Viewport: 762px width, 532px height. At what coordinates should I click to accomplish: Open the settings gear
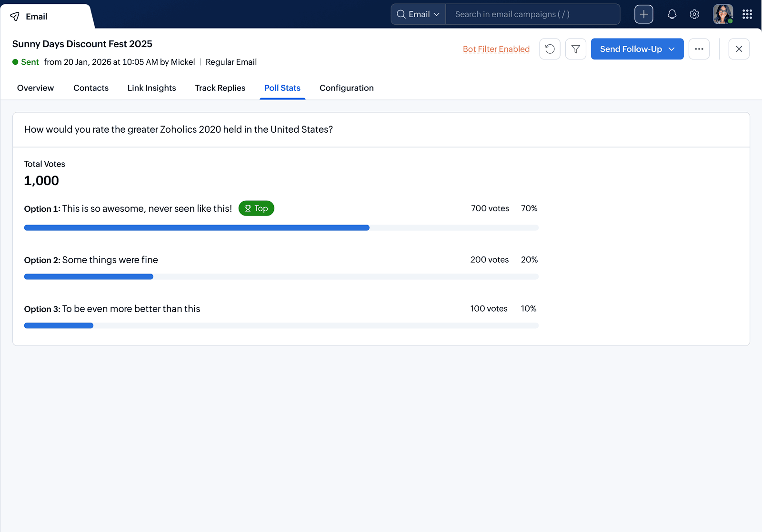[x=694, y=14]
